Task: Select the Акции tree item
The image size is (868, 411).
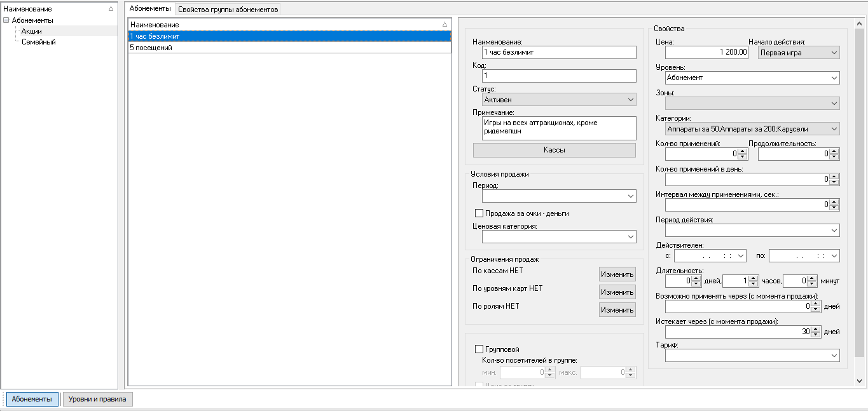Action: [32, 31]
